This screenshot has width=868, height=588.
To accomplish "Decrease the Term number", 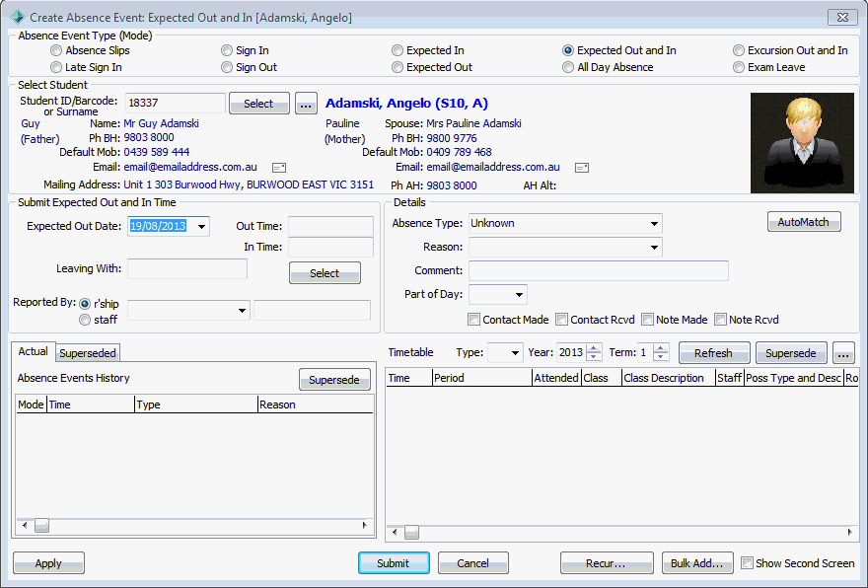I will (661, 357).
